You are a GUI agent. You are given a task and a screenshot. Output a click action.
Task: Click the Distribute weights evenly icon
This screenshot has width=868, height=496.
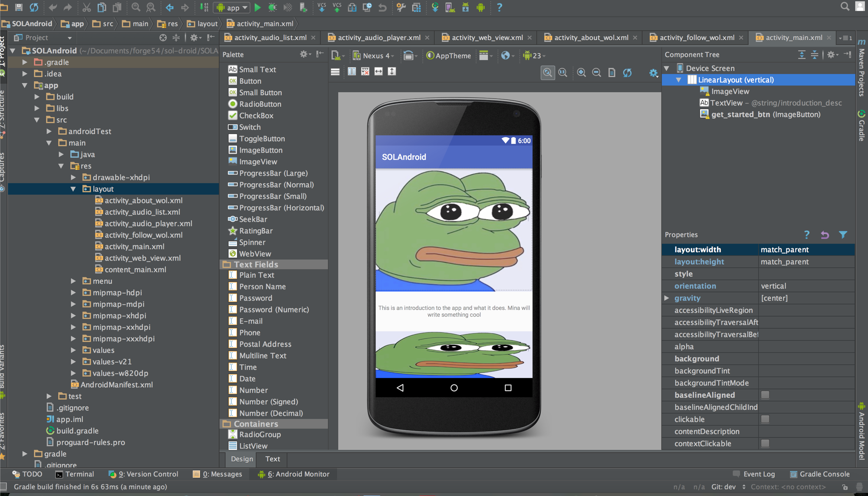[352, 71]
